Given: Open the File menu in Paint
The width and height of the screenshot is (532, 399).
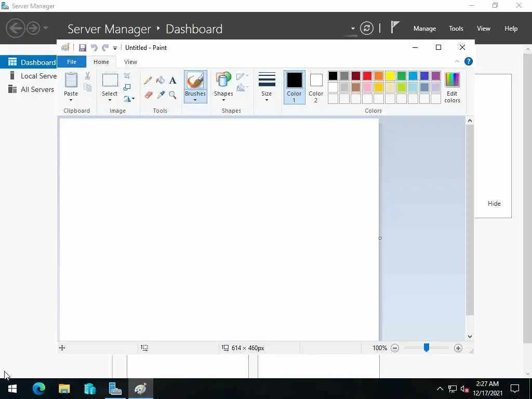Looking at the screenshot, I should [72, 62].
